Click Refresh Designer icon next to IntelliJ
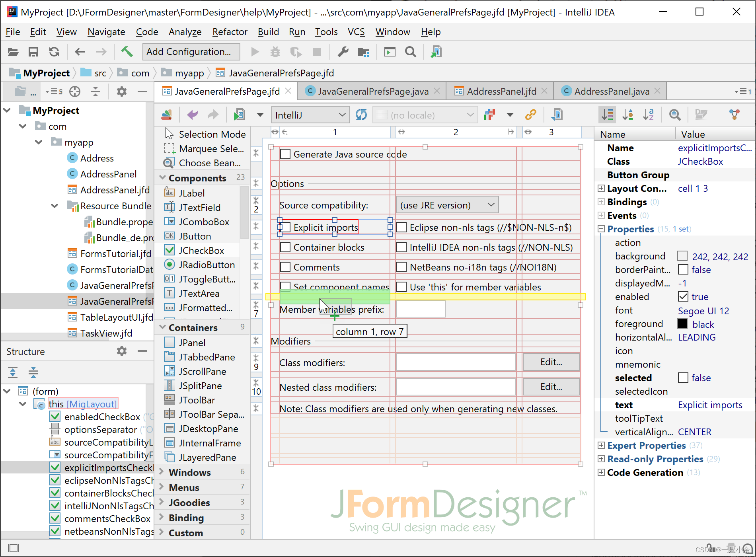The height and width of the screenshot is (557, 756). click(361, 115)
